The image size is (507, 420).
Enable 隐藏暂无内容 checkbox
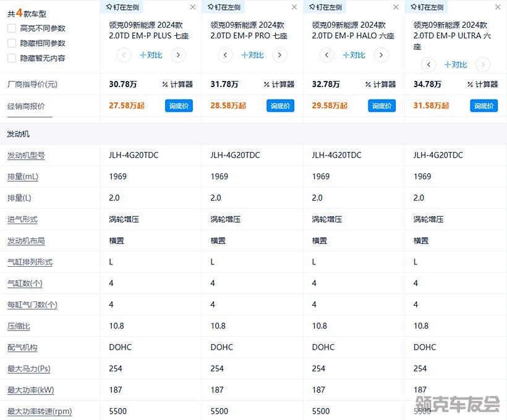point(12,58)
